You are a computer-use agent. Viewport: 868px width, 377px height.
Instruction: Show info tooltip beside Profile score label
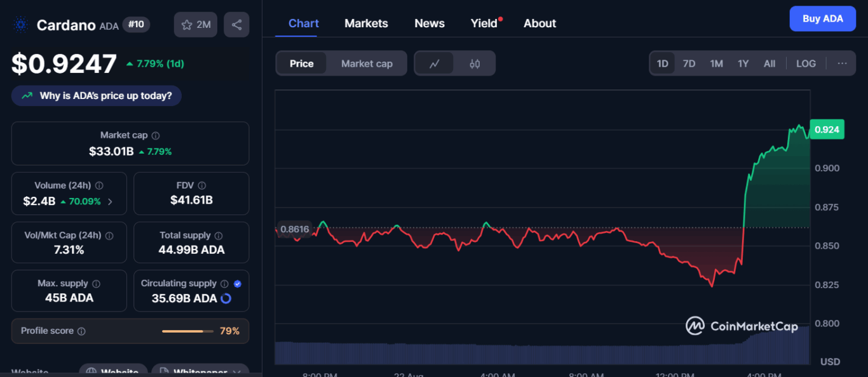(81, 331)
